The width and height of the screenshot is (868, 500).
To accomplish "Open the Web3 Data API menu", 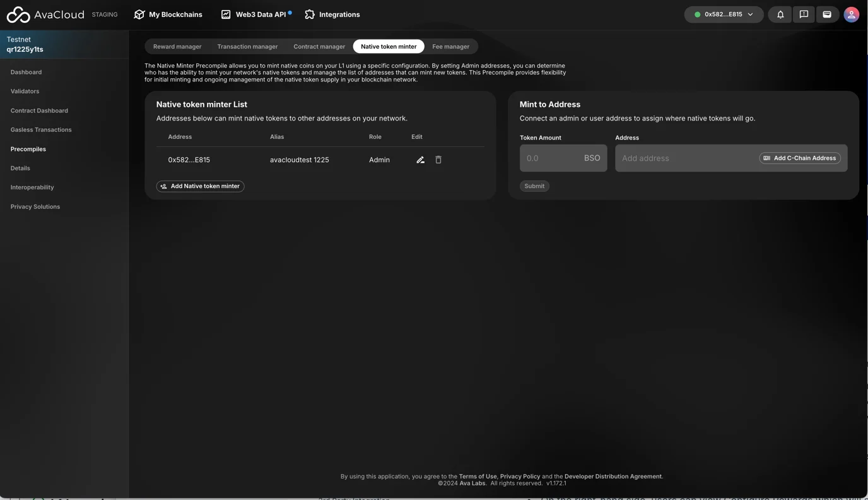I will (256, 15).
